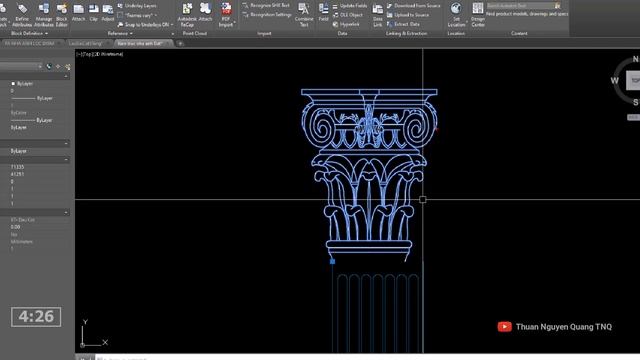Click the Set Location globe icon
Screen dimensions: 640x360
(x=456, y=9)
